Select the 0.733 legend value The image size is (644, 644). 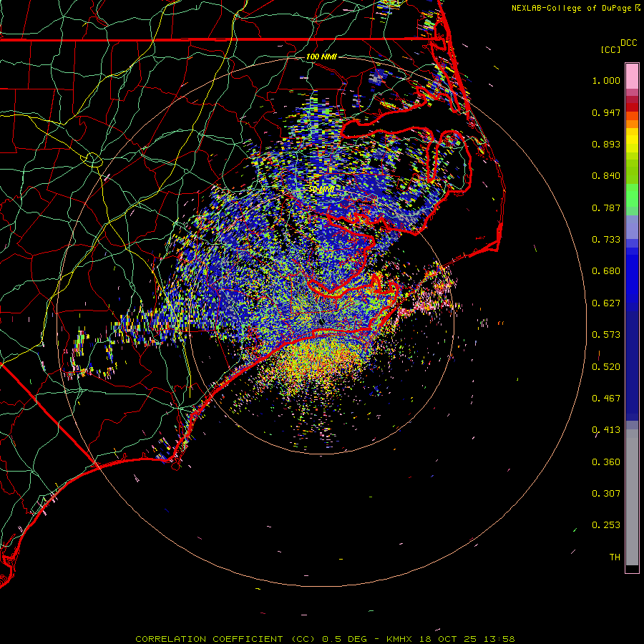pos(606,240)
